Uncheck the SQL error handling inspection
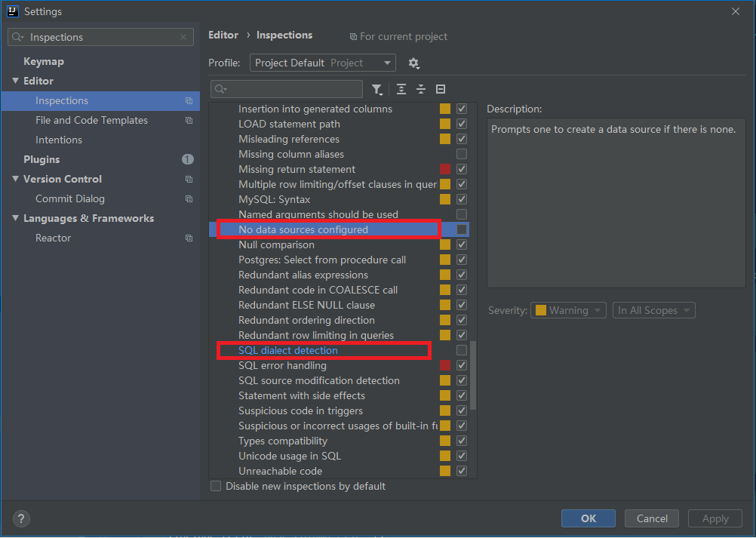 click(462, 365)
